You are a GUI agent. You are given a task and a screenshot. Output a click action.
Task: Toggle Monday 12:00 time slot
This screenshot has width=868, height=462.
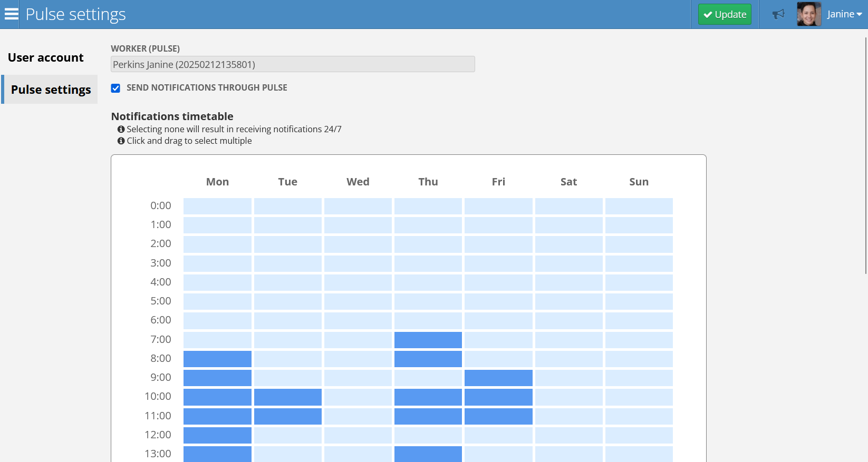point(217,435)
